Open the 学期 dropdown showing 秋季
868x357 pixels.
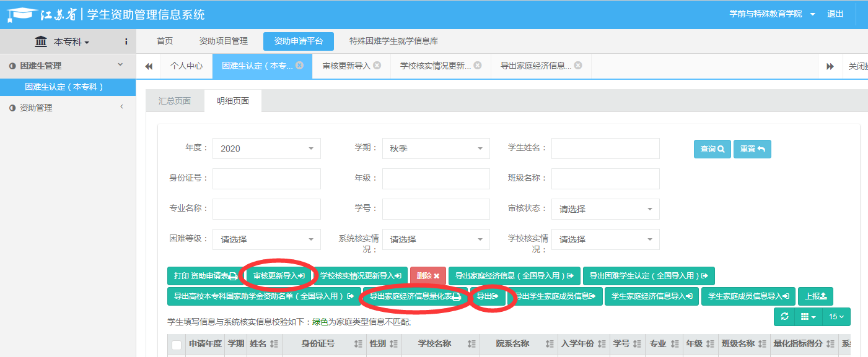[x=436, y=148]
